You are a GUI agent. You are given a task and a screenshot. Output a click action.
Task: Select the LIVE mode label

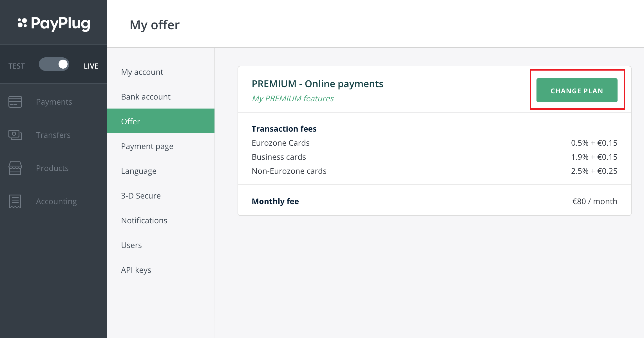(x=91, y=66)
